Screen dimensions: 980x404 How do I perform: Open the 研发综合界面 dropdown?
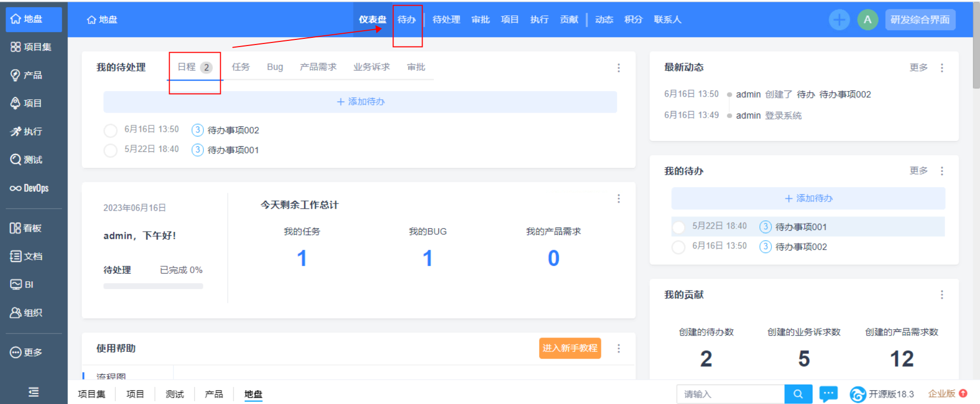coord(920,20)
